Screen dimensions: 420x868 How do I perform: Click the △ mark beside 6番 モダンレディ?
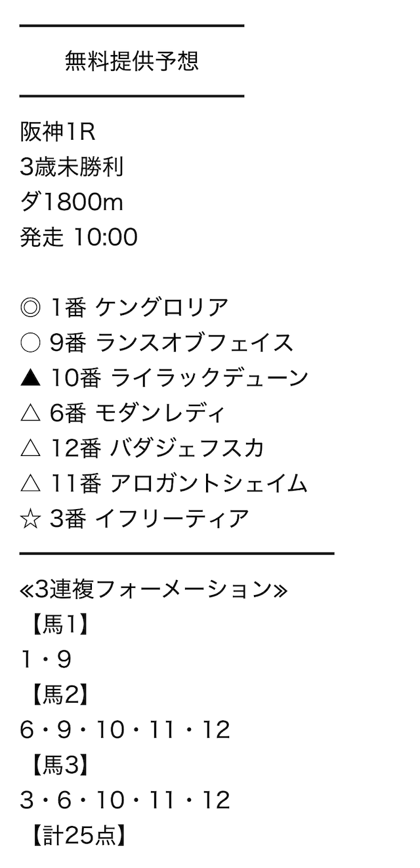pyautogui.click(x=31, y=413)
